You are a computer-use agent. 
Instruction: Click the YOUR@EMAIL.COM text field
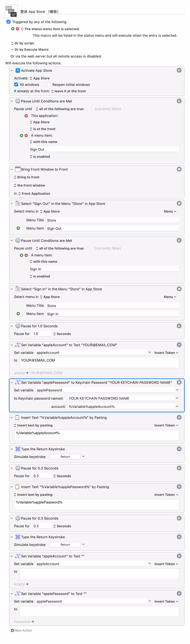pos(99,363)
